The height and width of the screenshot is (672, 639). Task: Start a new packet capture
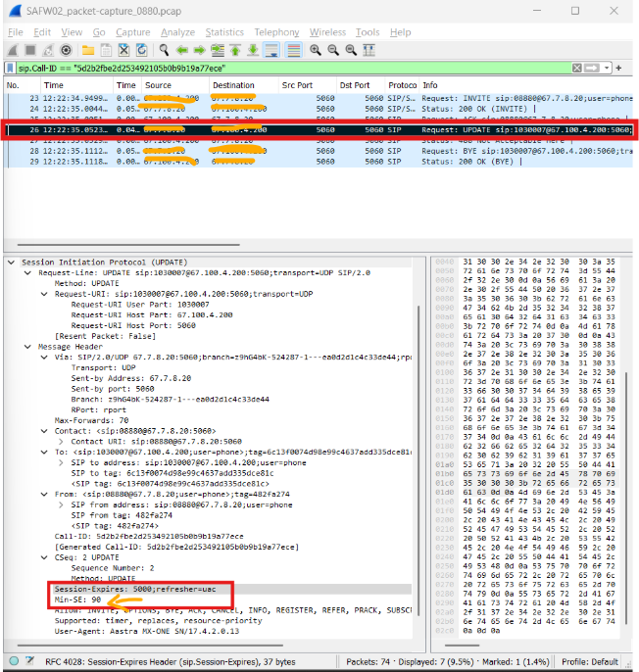(13, 51)
